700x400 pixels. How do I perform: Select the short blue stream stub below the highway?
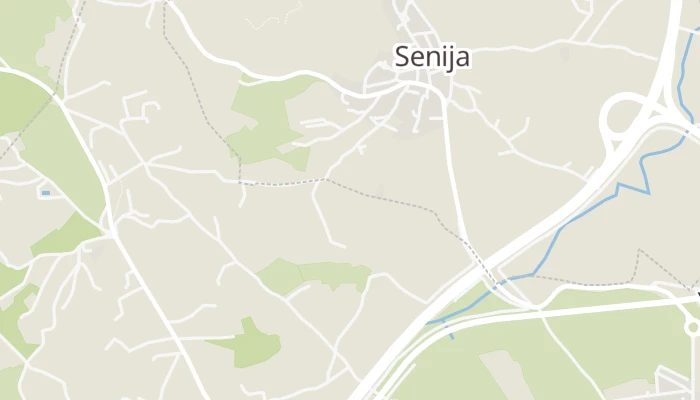tap(450, 332)
